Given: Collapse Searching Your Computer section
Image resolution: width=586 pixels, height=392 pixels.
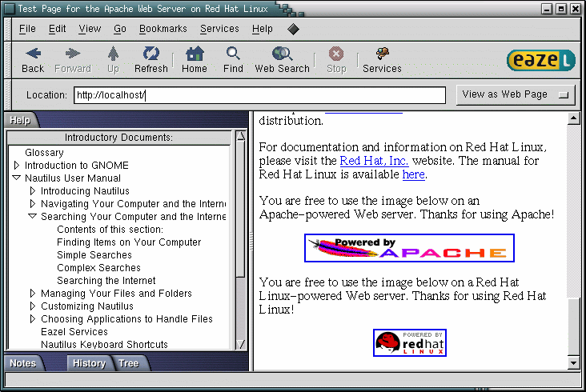Looking at the screenshot, I should pyautogui.click(x=33, y=216).
